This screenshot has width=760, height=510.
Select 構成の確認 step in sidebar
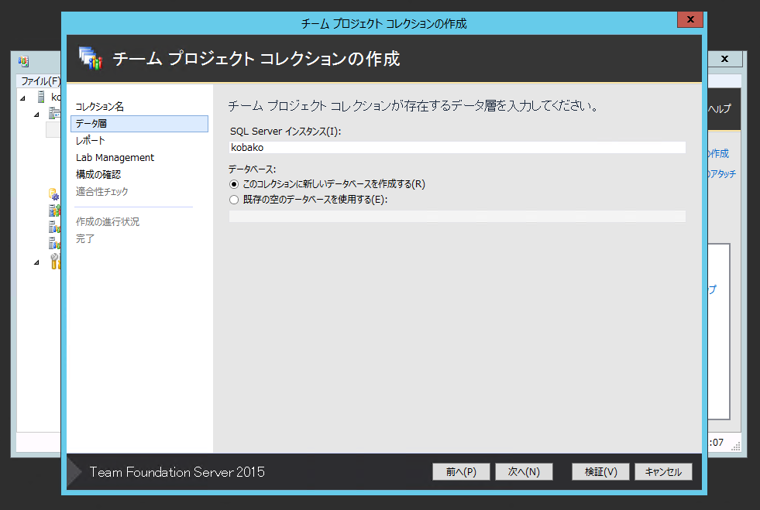(98, 175)
